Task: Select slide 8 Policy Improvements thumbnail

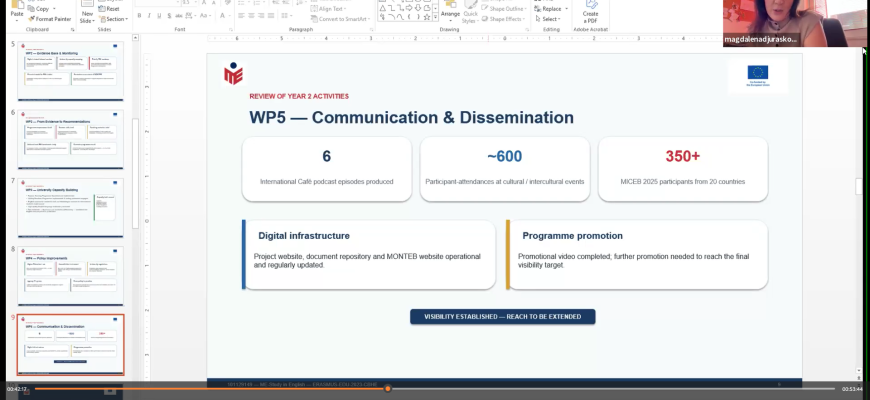Action: point(70,276)
